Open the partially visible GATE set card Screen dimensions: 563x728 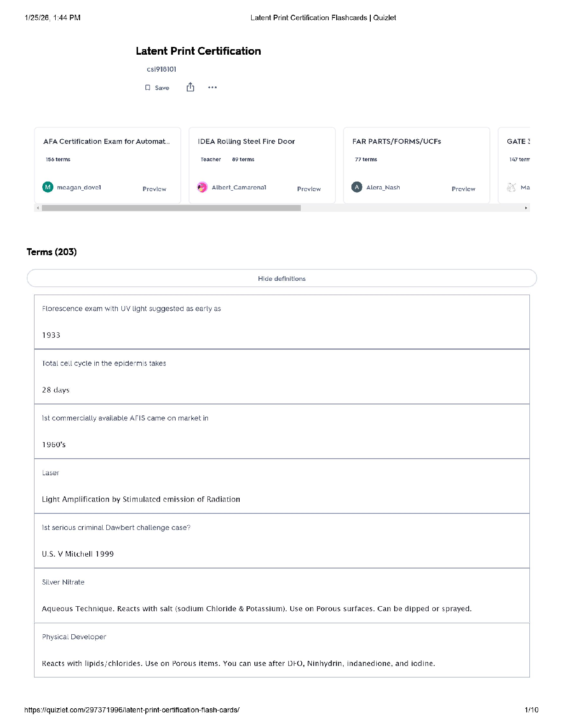(x=515, y=165)
